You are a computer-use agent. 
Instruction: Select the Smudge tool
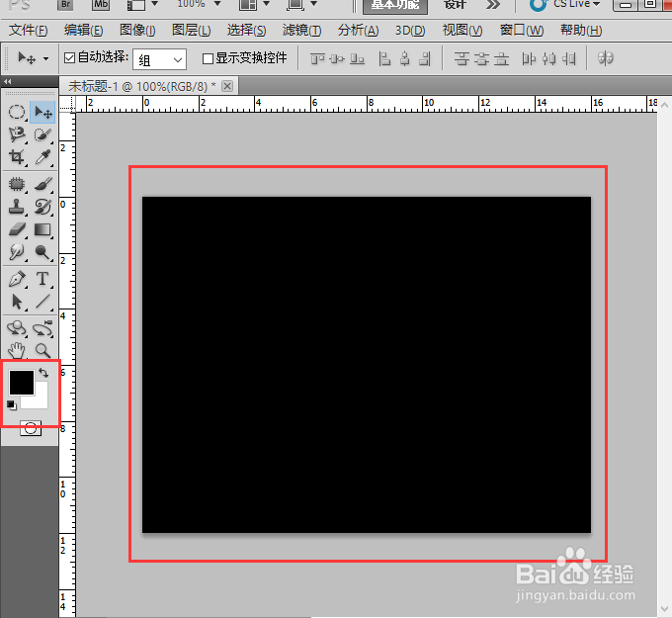(x=17, y=252)
